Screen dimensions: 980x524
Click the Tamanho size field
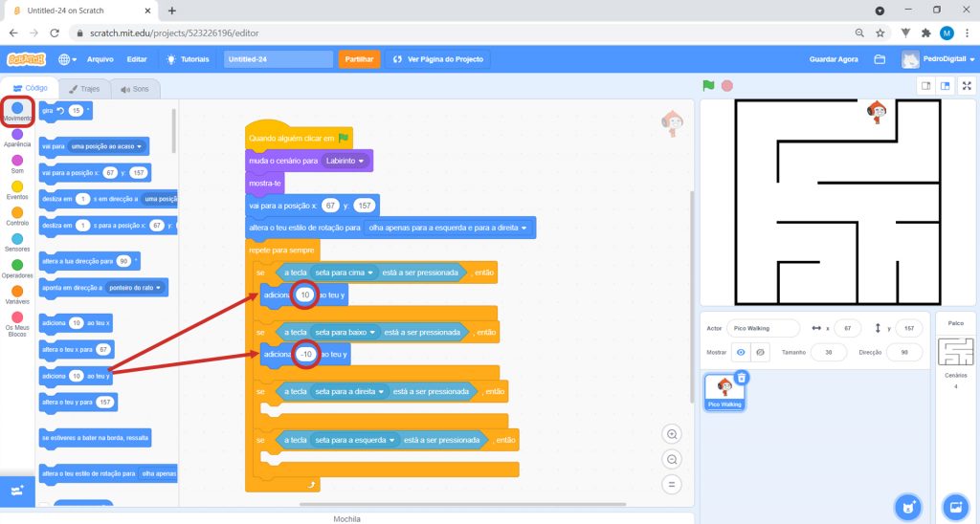coord(829,352)
